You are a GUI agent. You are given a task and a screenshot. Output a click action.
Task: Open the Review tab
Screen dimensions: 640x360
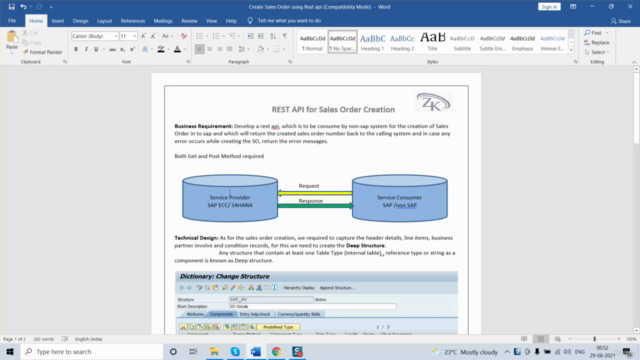click(189, 21)
